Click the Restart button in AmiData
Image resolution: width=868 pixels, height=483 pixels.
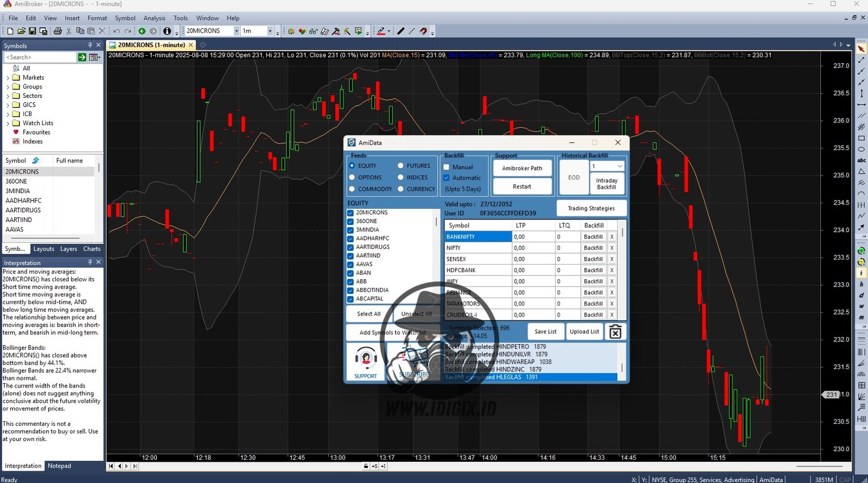522,186
